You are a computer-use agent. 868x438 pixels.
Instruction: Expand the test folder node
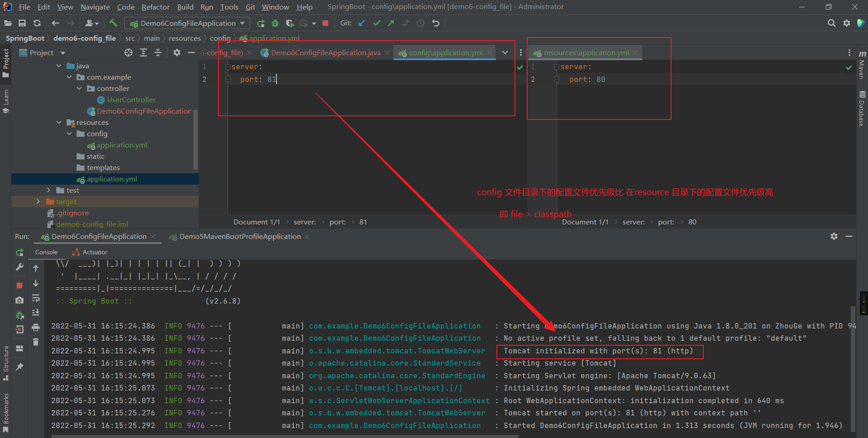48,190
